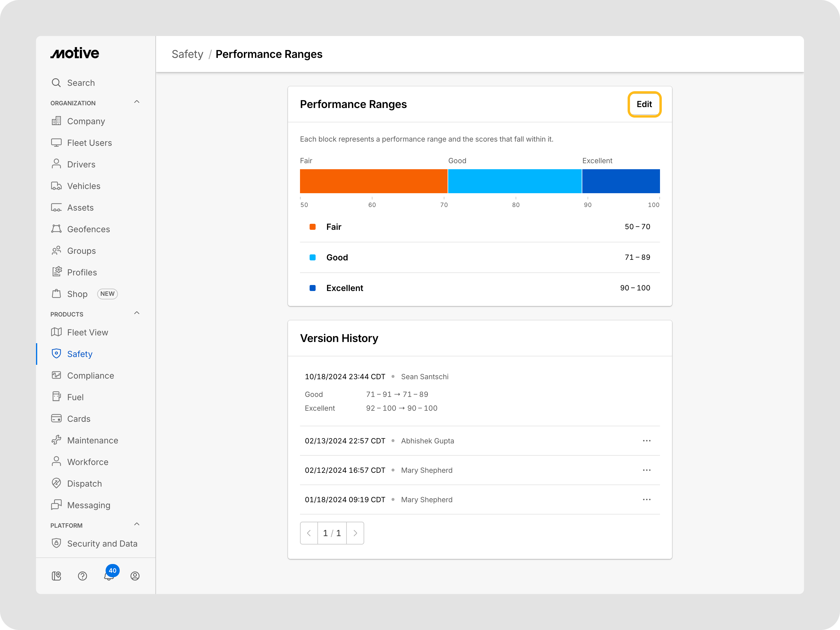Open the Compliance menu item
The image size is (840, 630).
pyautogui.click(x=90, y=376)
